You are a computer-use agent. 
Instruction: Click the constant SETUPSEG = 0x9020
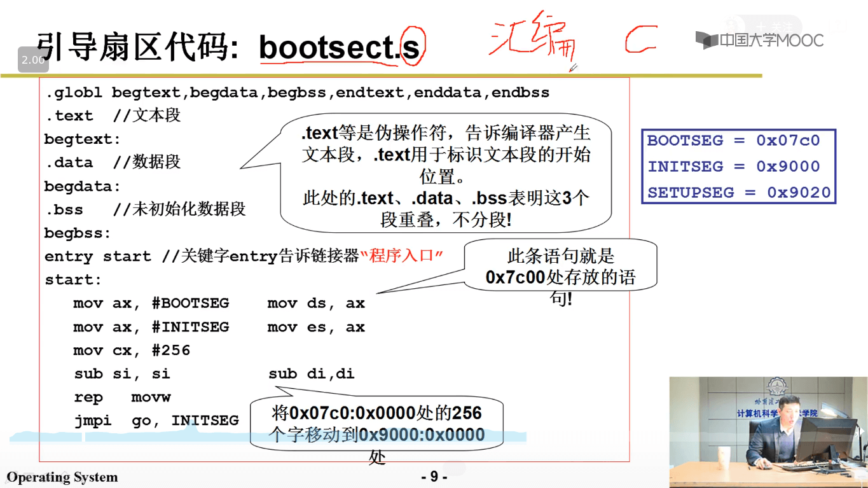(x=739, y=193)
